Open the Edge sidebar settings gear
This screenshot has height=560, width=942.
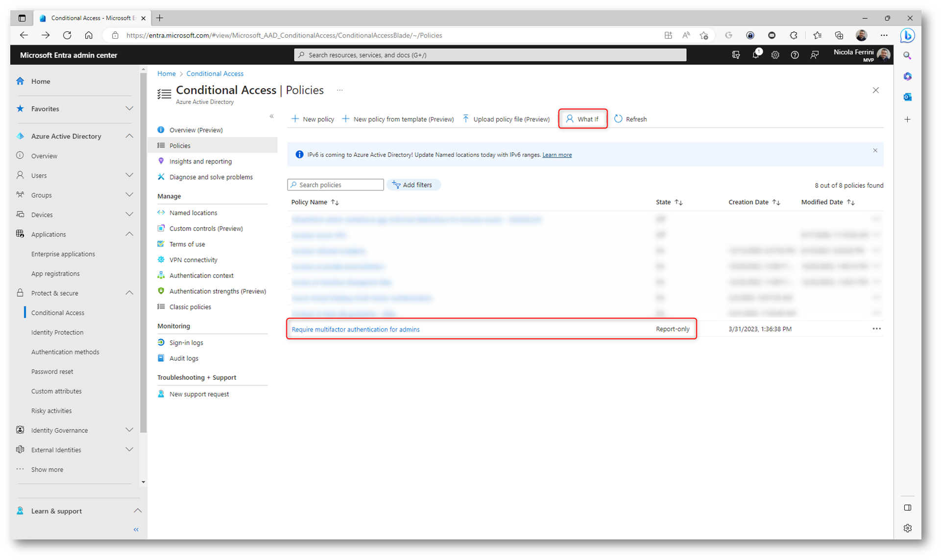tap(907, 528)
